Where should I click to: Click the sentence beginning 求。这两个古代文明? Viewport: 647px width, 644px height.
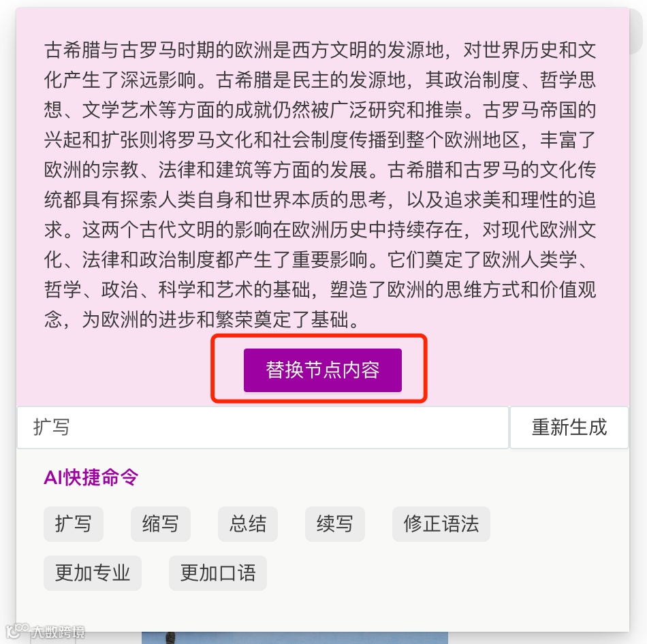[x=320, y=230]
